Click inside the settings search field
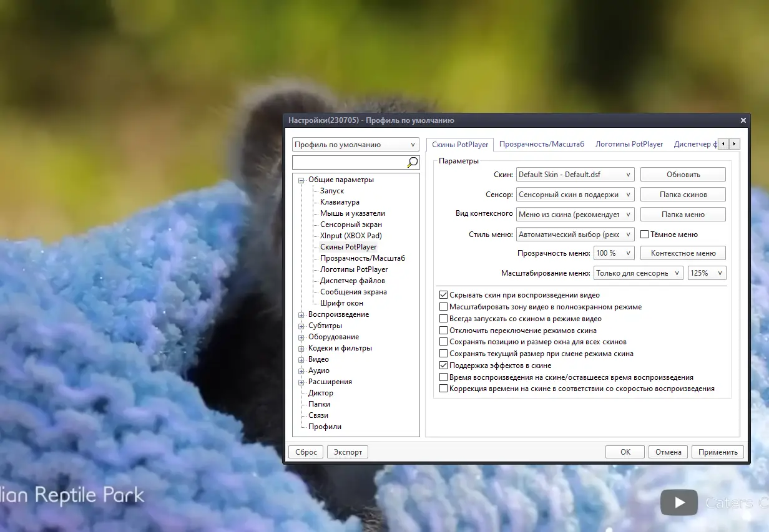This screenshot has height=532, width=769. pyautogui.click(x=350, y=162)
